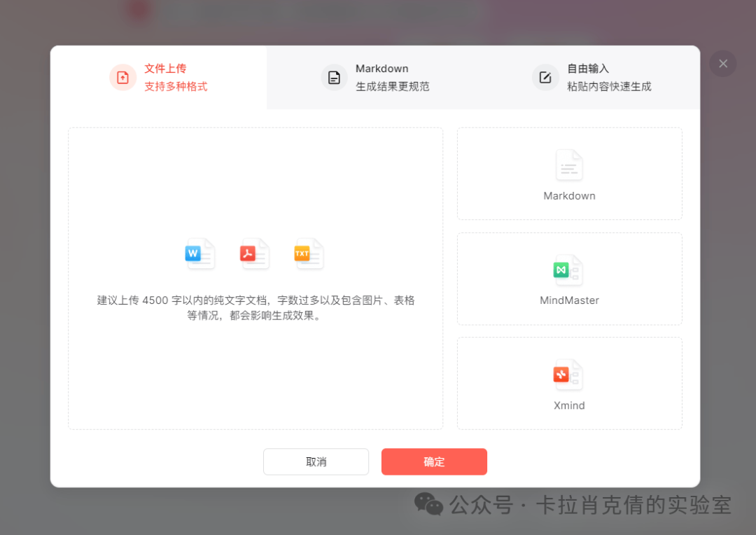Choose the Markdown import card label
The height and width of the screenshot is (535, 756).
pos(569,196)
